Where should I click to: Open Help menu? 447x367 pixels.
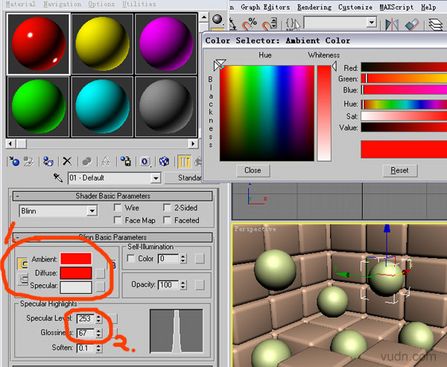428,7
